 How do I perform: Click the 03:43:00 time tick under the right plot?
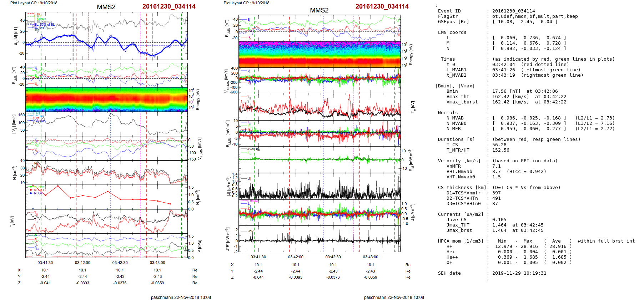tap(371, 257)
